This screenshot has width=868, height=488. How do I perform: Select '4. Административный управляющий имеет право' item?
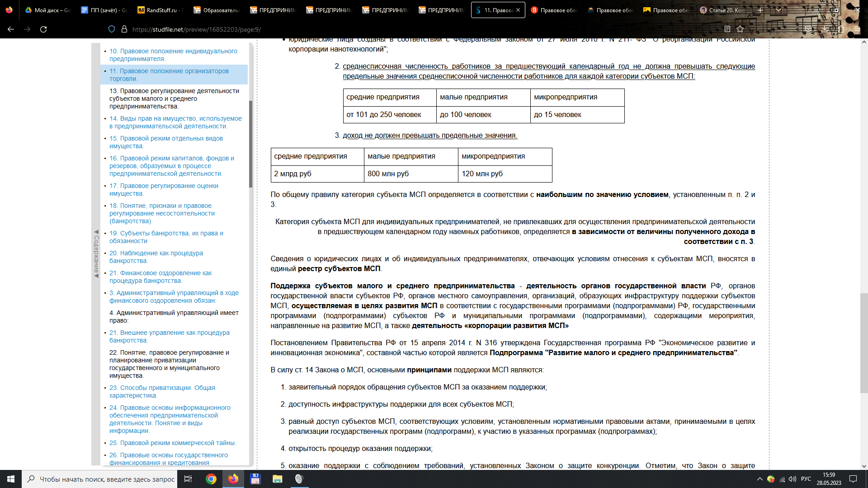click(174, 316)
